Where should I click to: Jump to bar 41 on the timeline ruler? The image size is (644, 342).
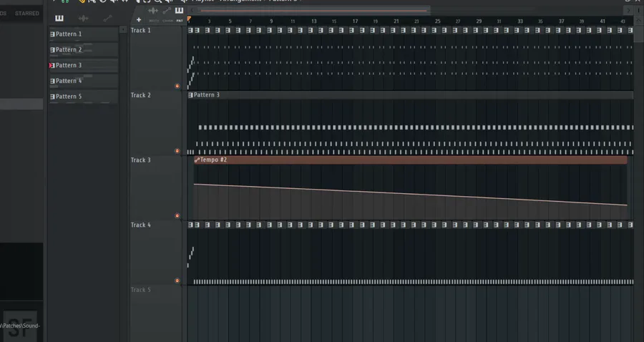pyautogui.click(x=602, y=21)
